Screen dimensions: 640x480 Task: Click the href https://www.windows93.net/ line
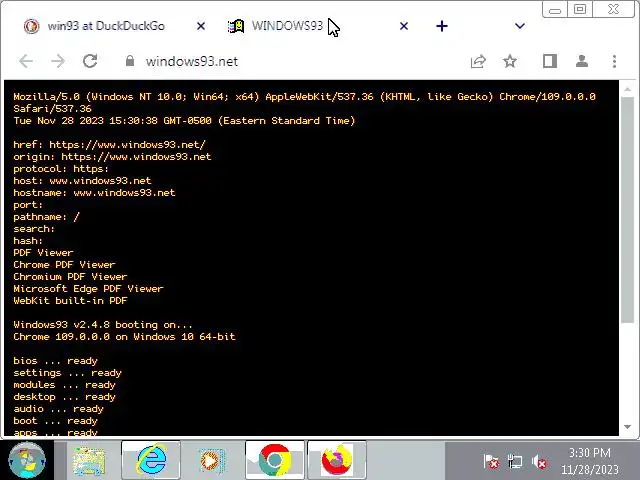(x=109, y=145)
